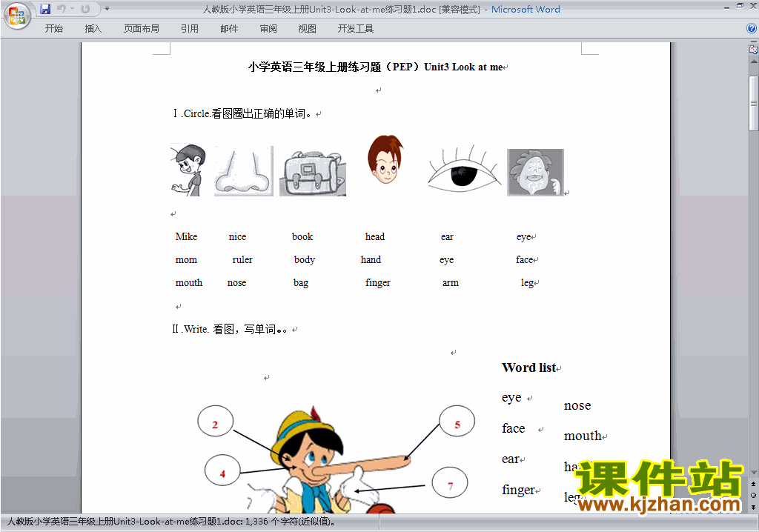Minimize the Word window
This screenshot has width=759, height=532.
coord(726,7)
